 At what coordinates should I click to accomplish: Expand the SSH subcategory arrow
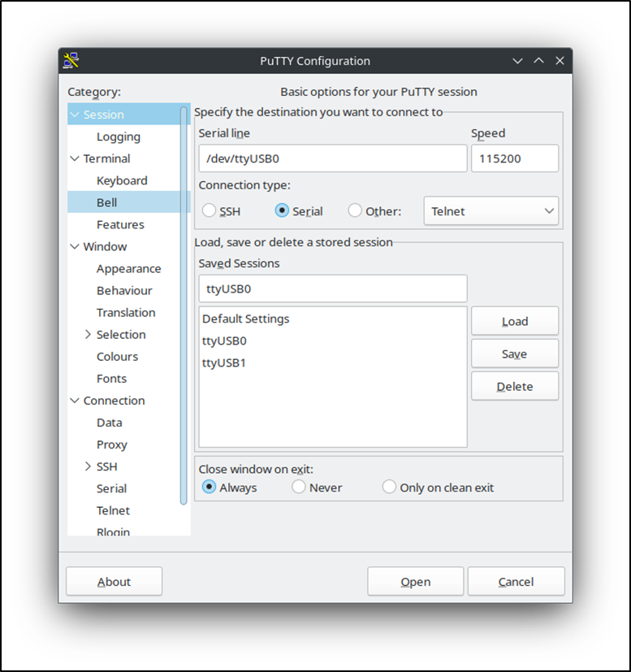coord(88,466)
